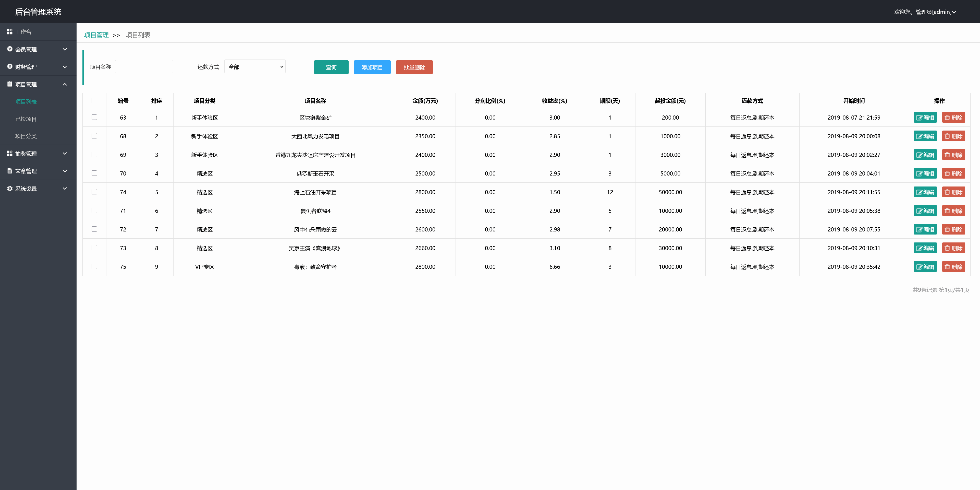Toggle the select-all checkbox in the table header

[x=94, y=100]
